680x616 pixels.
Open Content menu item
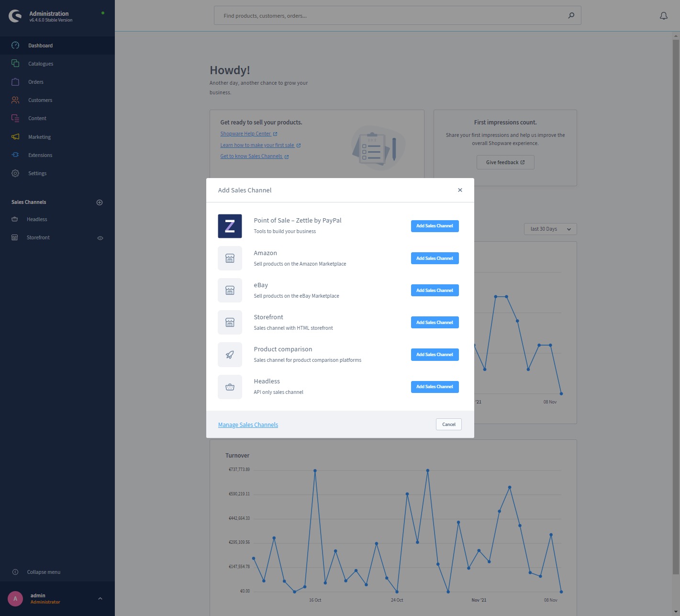tap(57, 118)
